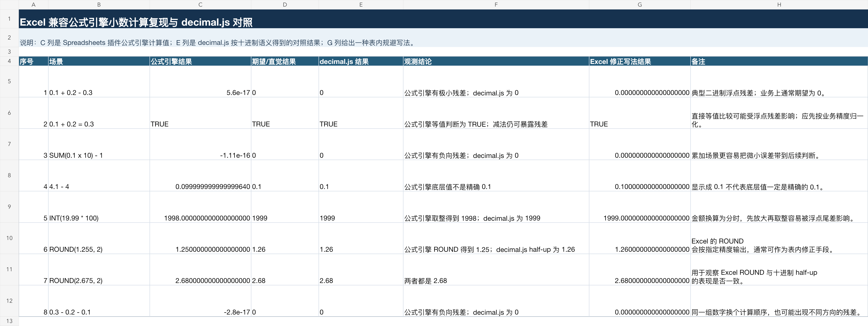Image resolution: width=868 pixels, height=326 pixels.
Task: Click the decimal.js 结果 header cell
Action: tap(361, 61)
